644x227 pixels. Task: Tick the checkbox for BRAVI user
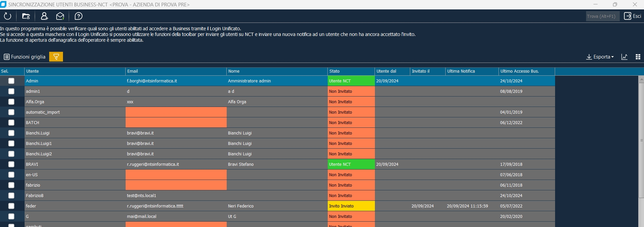[11, 164]
